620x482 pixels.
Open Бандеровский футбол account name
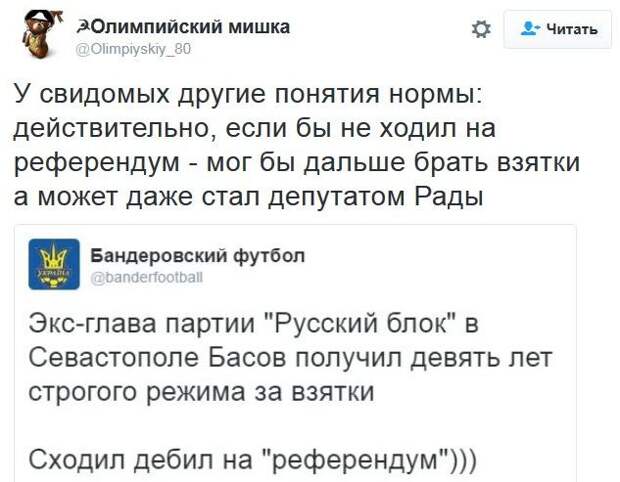point(198,256)
